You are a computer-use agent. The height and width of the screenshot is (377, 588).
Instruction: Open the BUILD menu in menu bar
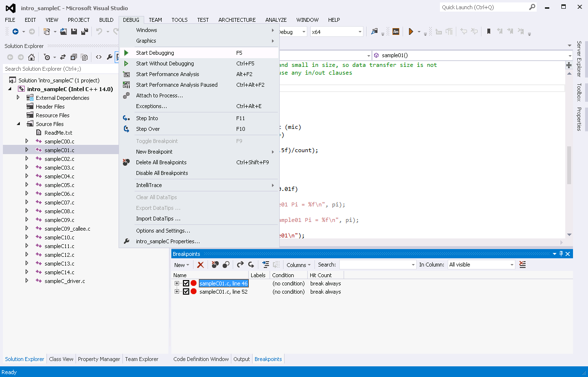coord(106,20)
